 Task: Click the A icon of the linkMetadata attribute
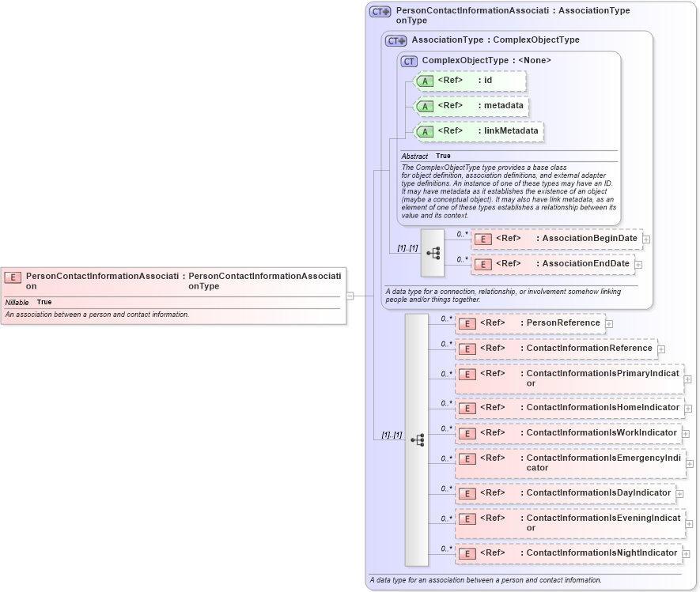(x=423, y=130)
